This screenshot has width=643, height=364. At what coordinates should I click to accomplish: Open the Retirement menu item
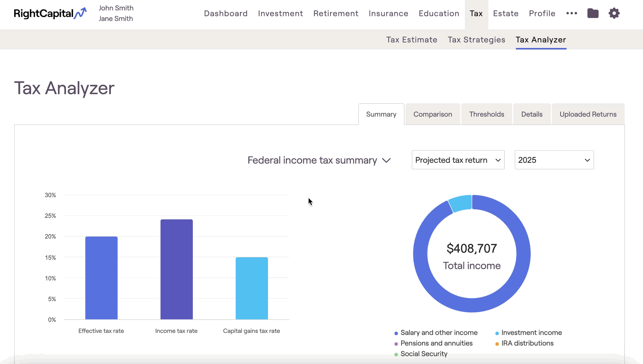pos(336,14)
